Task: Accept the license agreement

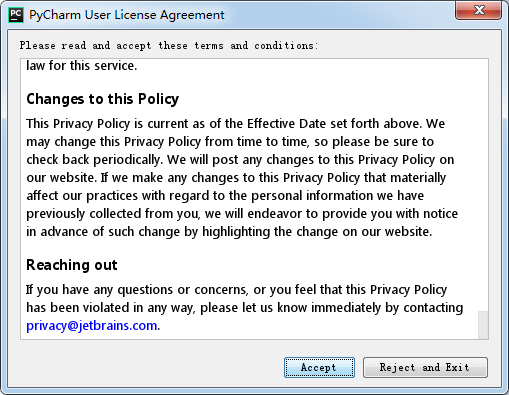Action: (x=319, y=367)
